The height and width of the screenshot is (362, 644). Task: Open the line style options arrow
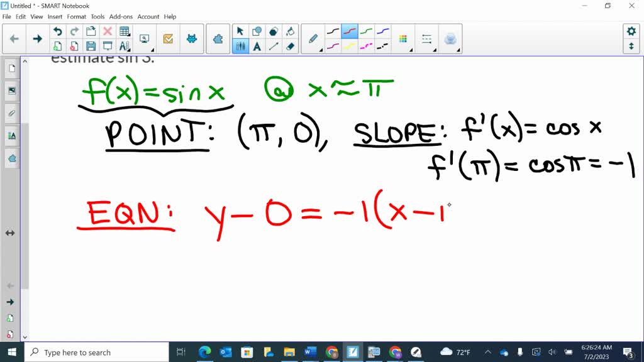pos(434,49)
